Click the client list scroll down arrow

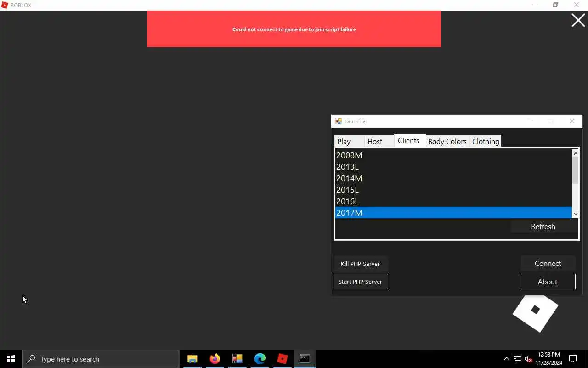(576, 214)
